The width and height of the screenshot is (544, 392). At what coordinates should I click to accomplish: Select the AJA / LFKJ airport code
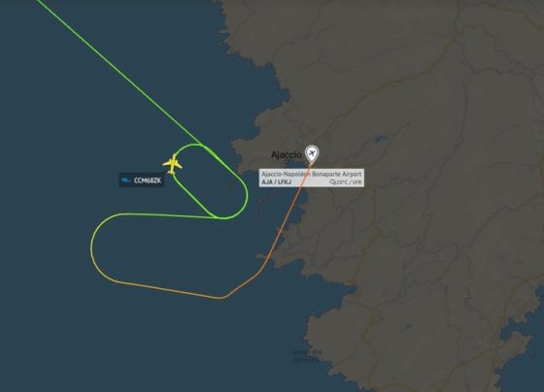pos(277,182)
